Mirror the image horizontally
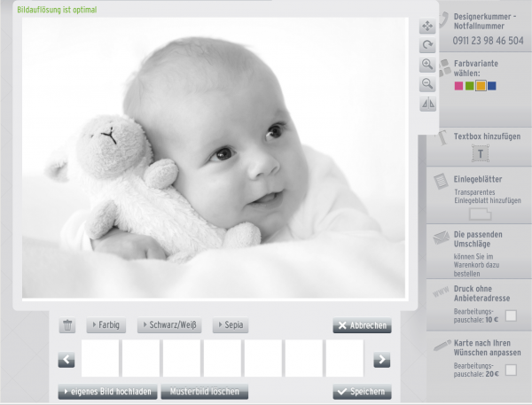This screenshot has width=532, height=405. (x=427, y=104)
